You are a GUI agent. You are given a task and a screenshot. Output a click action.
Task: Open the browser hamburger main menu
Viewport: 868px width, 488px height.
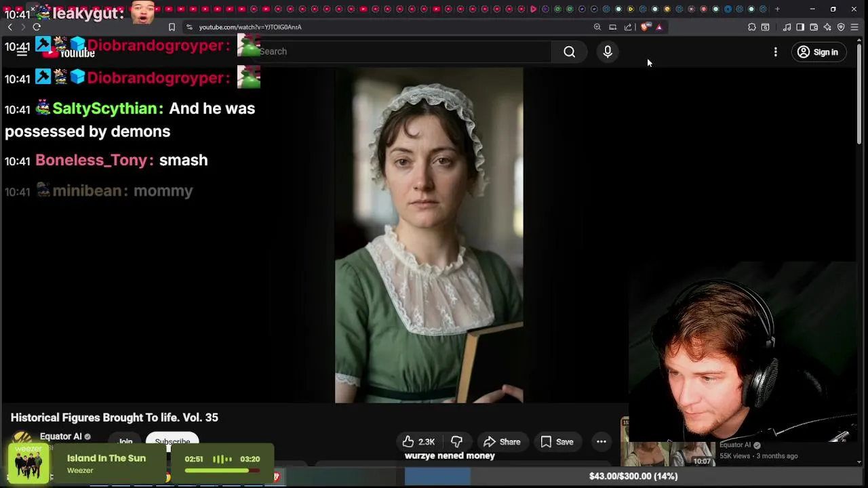pos(854,27)
